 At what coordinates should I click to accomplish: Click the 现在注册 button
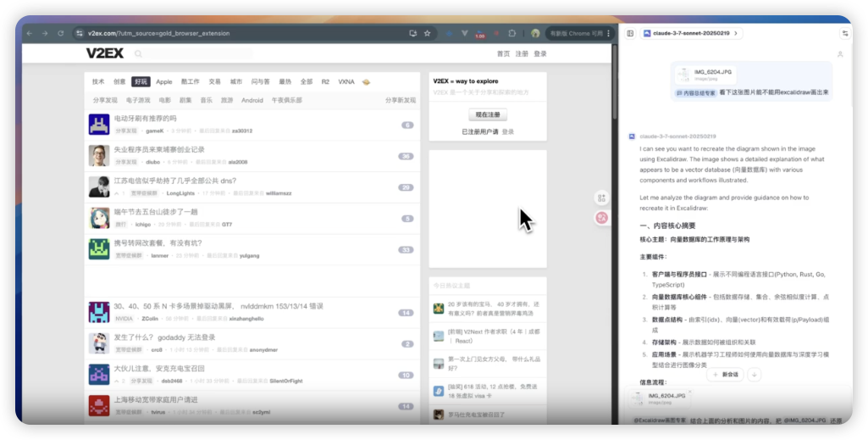488,114
